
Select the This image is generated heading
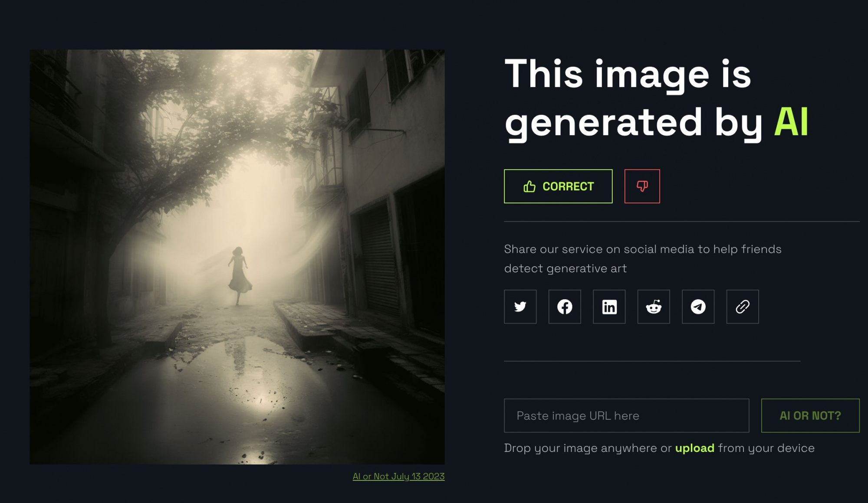pyautogui.click(x=656, y=98)
